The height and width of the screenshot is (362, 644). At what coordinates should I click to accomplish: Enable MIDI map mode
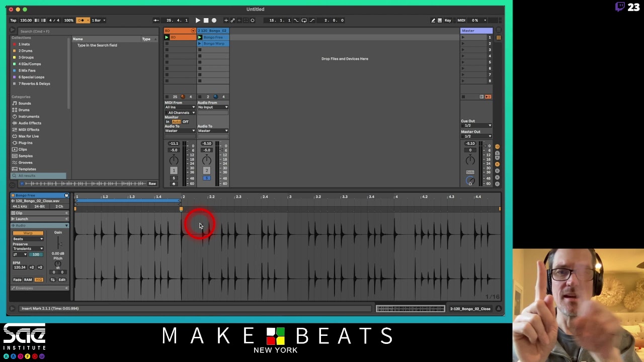[x=461, y=20]
